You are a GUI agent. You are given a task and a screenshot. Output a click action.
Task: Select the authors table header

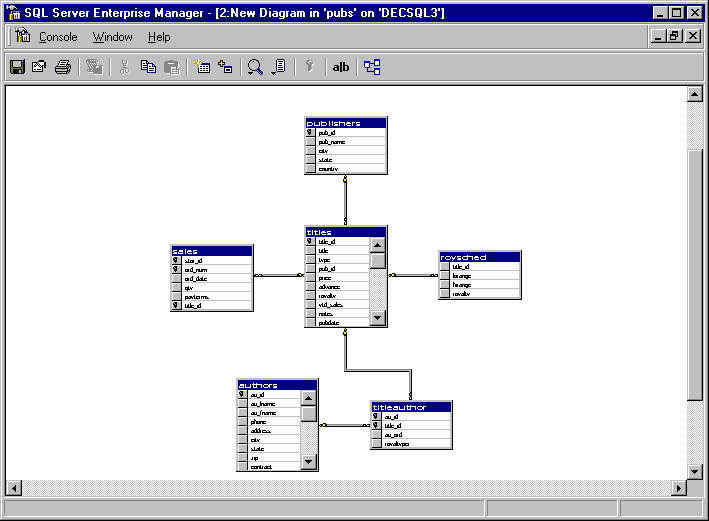277,385
